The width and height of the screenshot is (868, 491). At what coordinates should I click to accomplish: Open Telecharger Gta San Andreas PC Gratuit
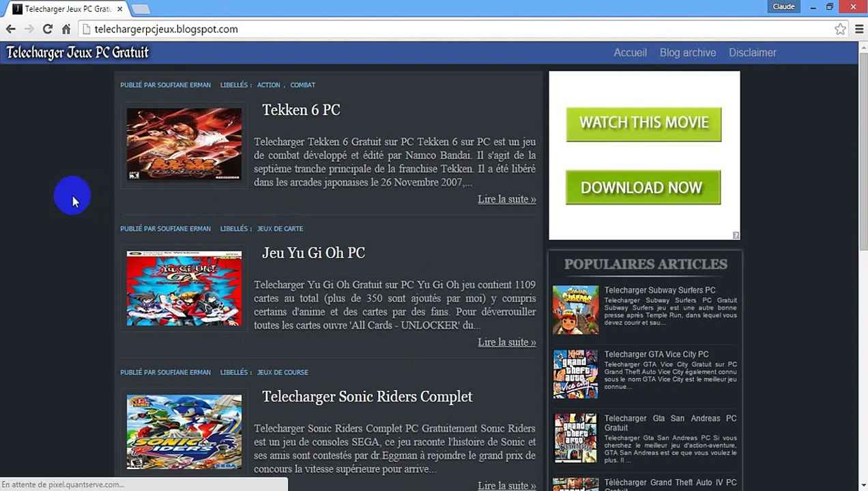(x=670, y=423)
